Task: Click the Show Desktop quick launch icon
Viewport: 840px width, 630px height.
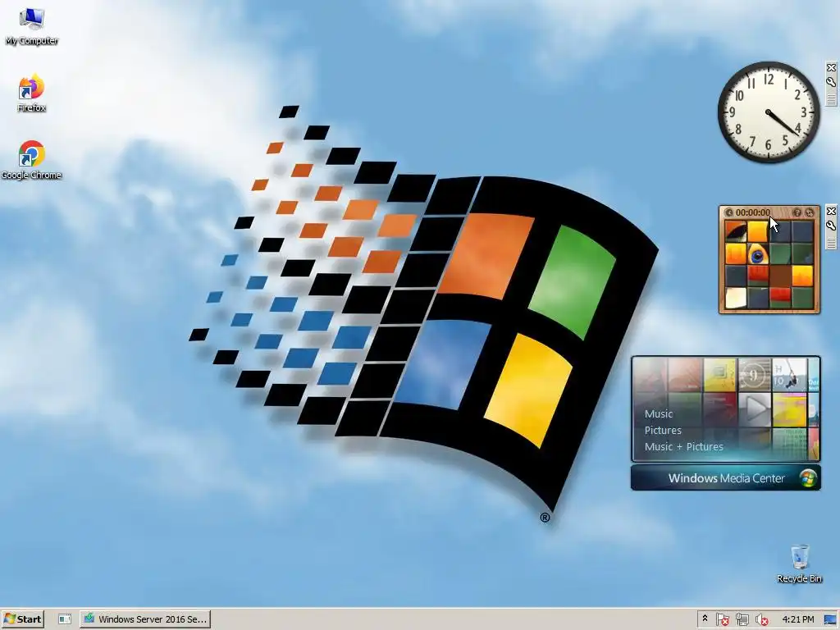Action: [x=64, y=619]
